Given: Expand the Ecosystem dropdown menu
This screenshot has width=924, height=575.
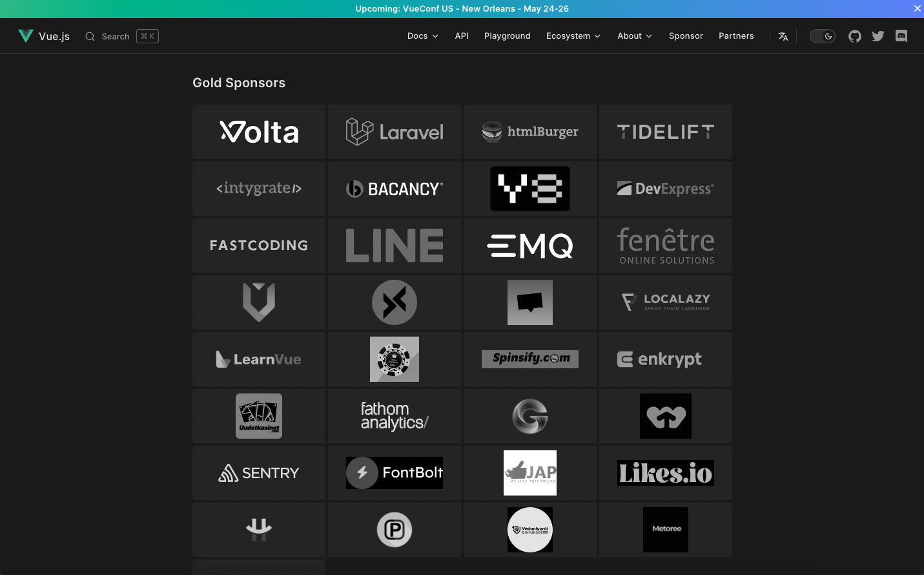Looking at the screenshot, I should tap(573, 36).
